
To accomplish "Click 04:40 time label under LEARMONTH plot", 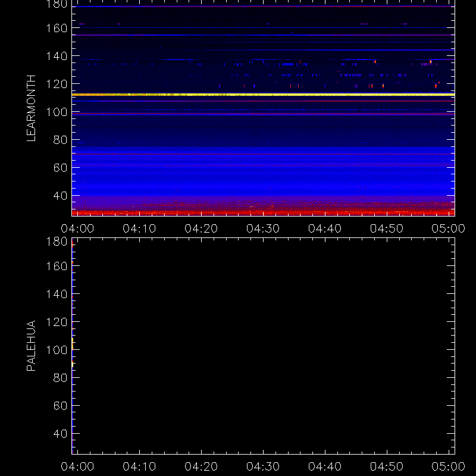I will tap(325, 228).
